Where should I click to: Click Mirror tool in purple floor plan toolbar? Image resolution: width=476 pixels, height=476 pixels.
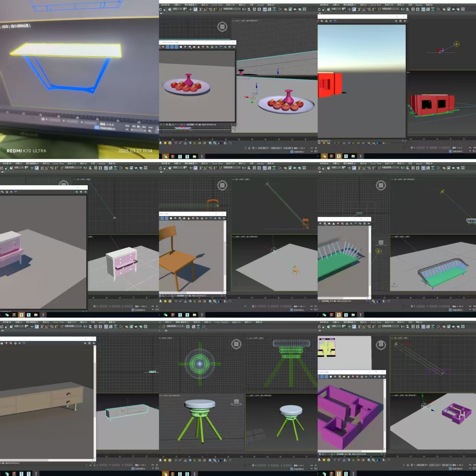tap(403, 327)
